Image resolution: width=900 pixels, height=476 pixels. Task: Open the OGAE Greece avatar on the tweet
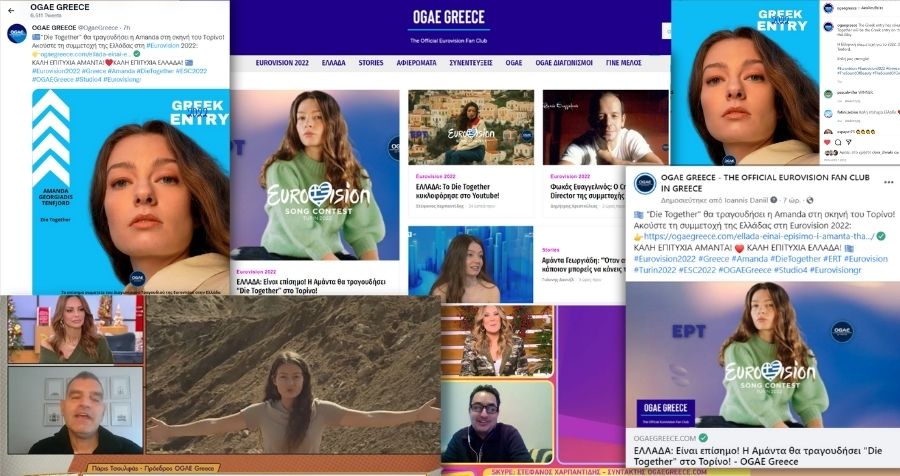pos(16,34)
